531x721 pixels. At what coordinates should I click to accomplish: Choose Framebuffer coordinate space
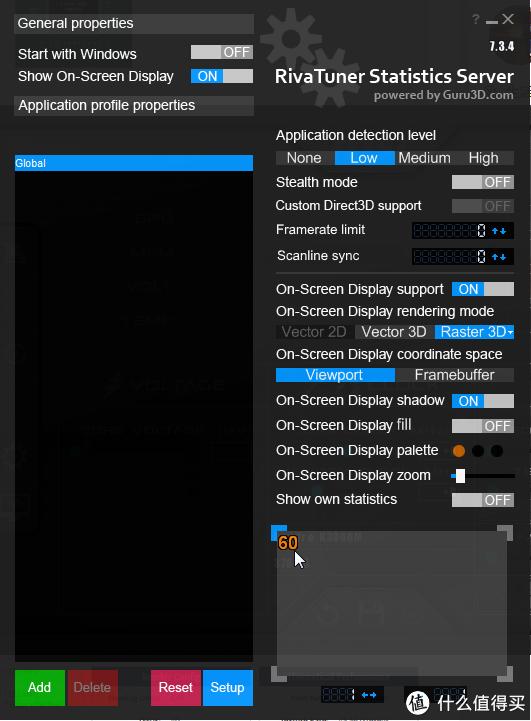[455, 375]
